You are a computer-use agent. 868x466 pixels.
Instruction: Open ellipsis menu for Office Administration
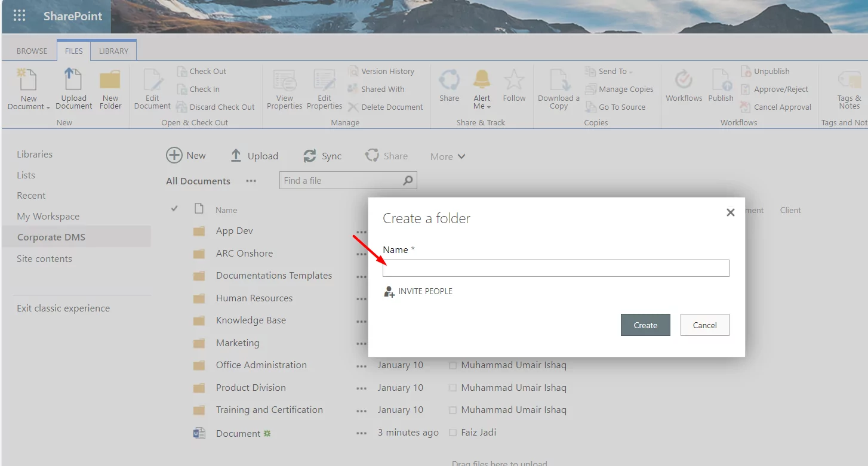tap(361, 366)
